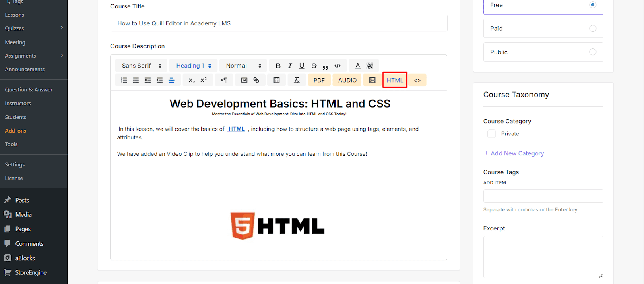
Task: Open Settings in Academy sidebar
Action: tap(15, 165)
